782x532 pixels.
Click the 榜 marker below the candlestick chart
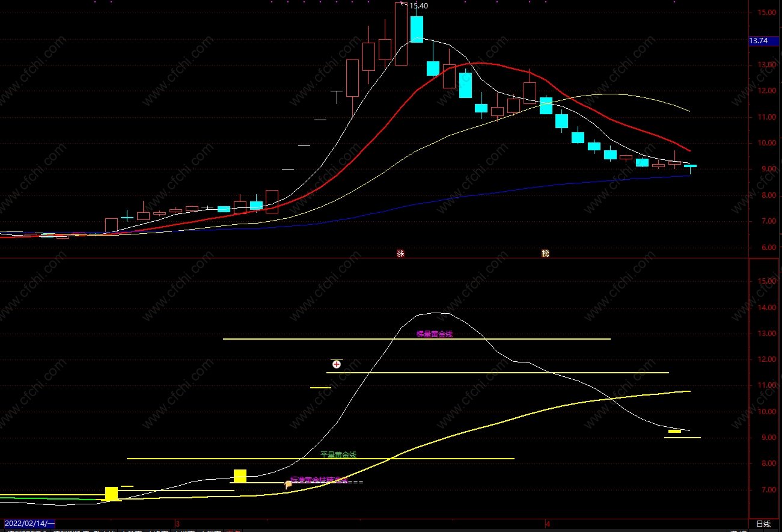[x=545, y=253]
